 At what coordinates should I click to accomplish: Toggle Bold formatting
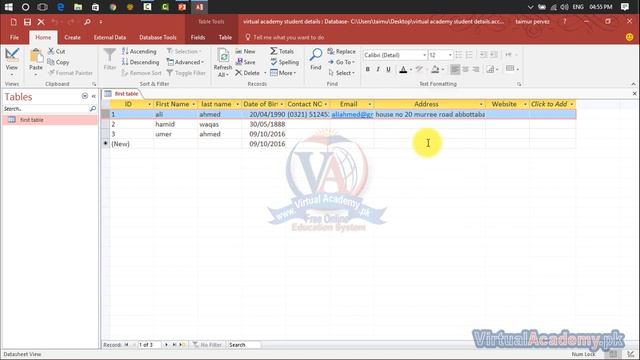point(368,69)
